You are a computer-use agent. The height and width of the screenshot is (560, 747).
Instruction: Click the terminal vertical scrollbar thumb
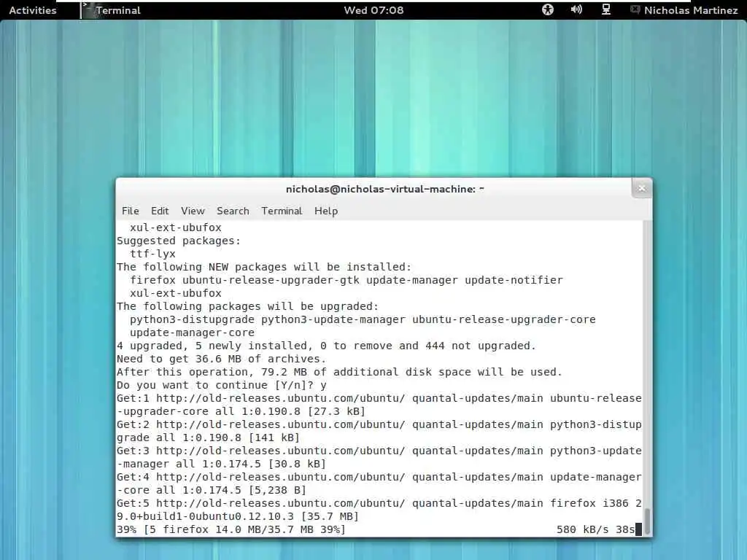coord(647,521)
